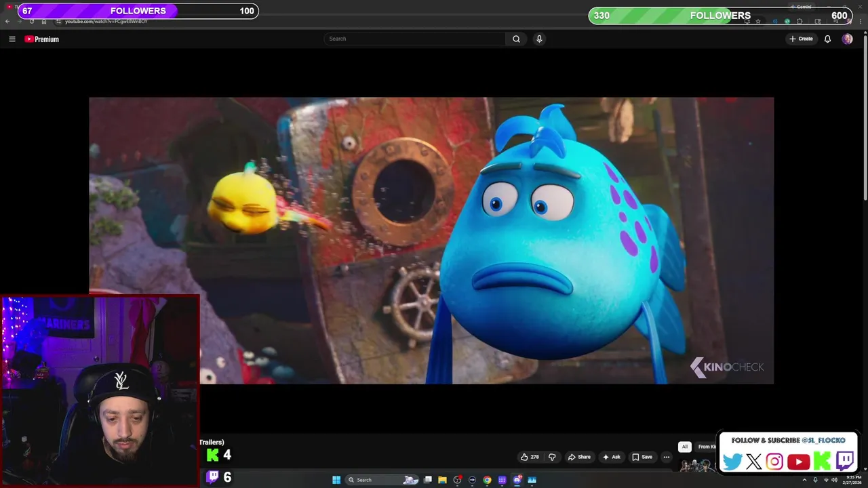Save the video to a playlist
The height and width of the screenshot is (488, 868).
[642, 457]
